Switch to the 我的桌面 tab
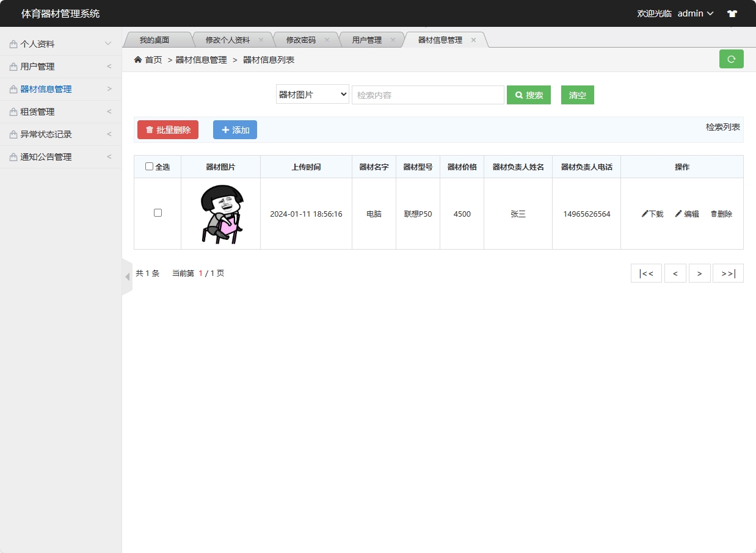Viewport: 756px width, 553px height. 158,39
